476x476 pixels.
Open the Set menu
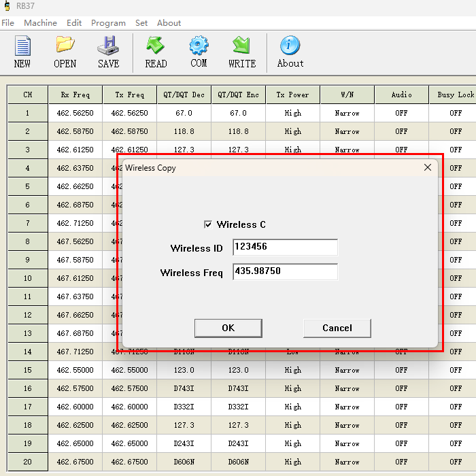[x=141, y=22]
